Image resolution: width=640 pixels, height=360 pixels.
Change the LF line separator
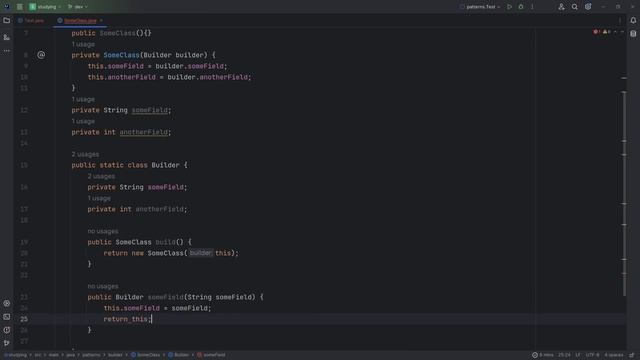click(578, 355)
